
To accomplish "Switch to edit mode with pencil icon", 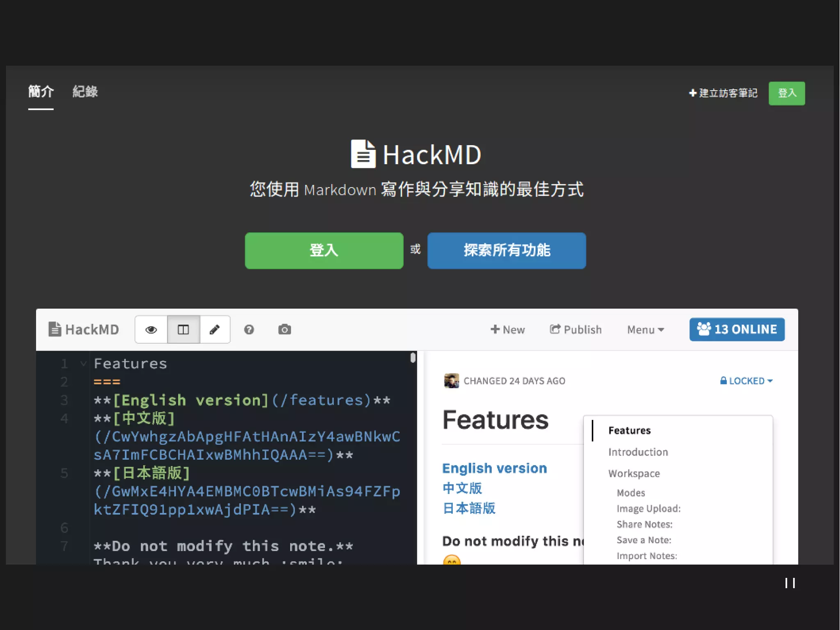I will point(215,330).
